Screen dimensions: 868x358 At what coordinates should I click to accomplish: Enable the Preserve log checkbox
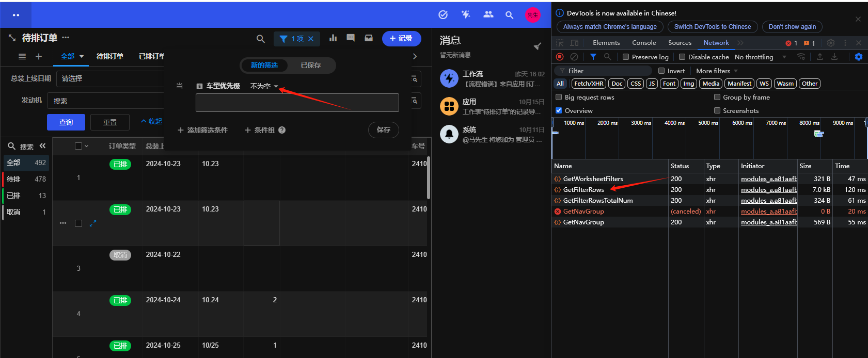(626, 57)
